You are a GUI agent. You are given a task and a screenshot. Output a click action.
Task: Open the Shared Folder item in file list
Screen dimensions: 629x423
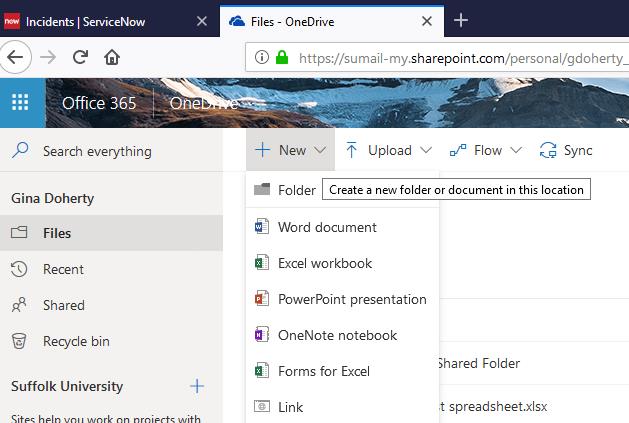[479, 363]
